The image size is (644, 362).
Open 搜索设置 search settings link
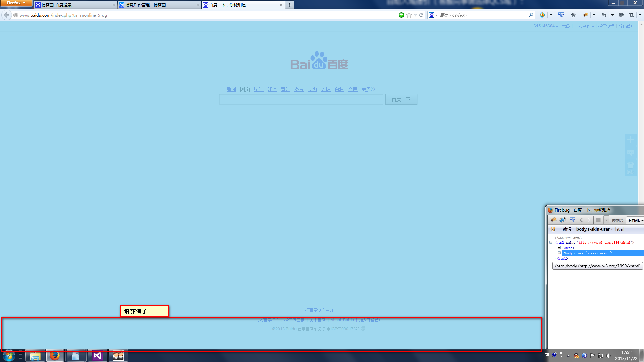click(606, 26)
